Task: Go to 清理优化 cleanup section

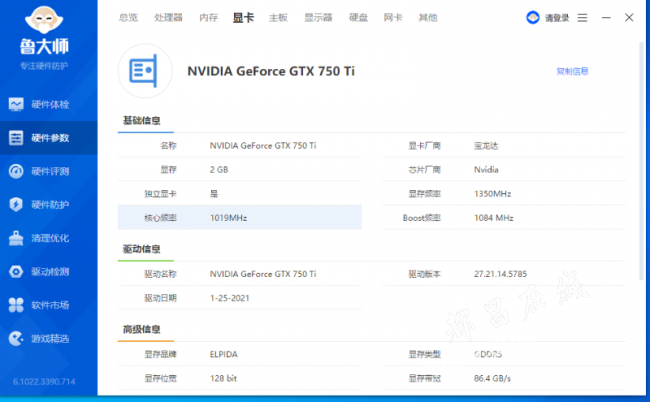Action: [49, 238]
